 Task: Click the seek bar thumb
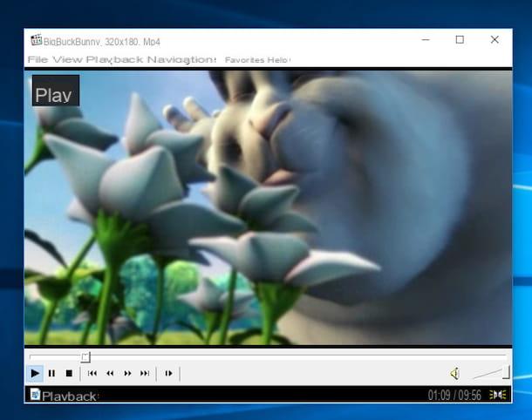click(85, 357)
